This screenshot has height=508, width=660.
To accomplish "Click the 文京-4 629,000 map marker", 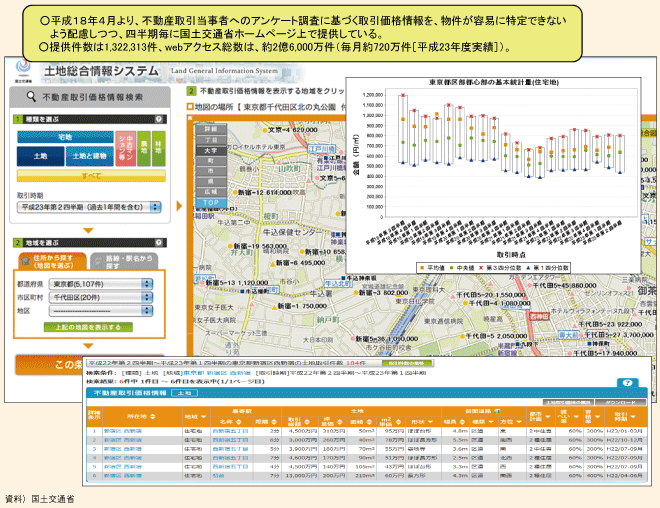I will 265,130.
